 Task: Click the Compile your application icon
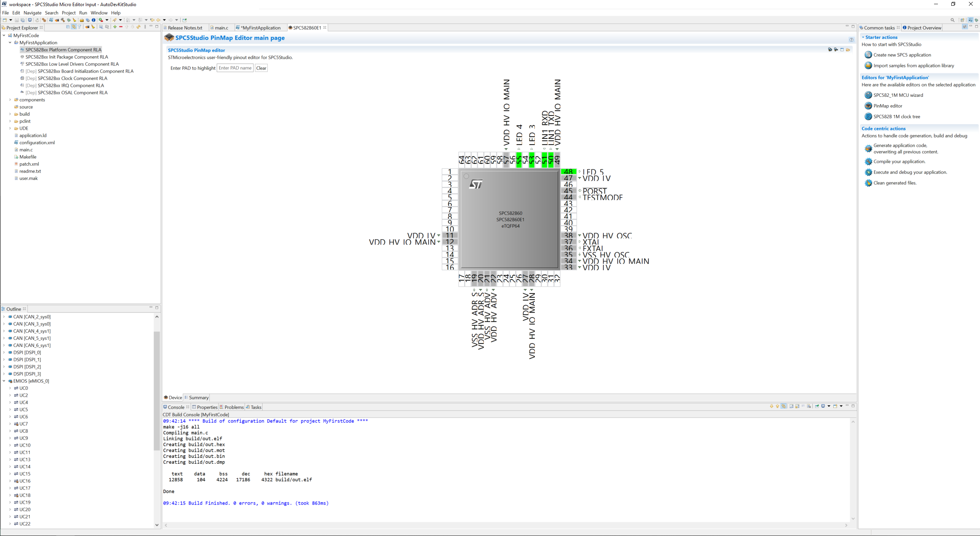tap(869, 161)
